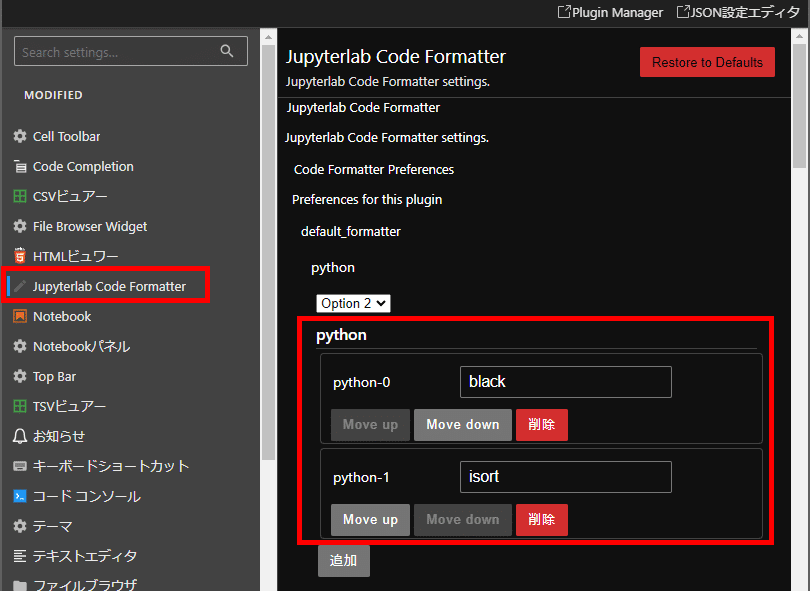Screen dimensions: 810x591
Task: Click the テキストエディタ lines icon
Action: pyautogui.click(x=20, y=556)
